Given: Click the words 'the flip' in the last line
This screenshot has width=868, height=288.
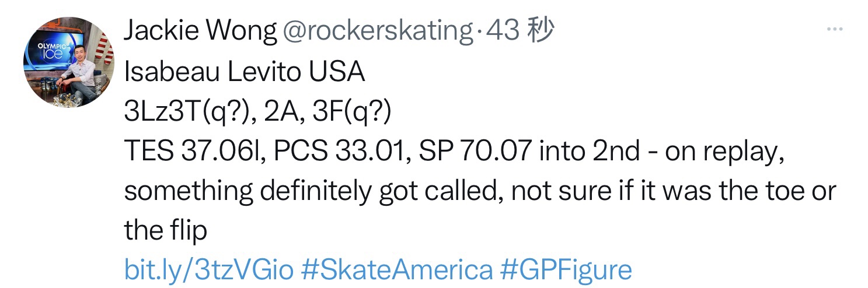Looking at the screenshot, I should pos(165,231).
